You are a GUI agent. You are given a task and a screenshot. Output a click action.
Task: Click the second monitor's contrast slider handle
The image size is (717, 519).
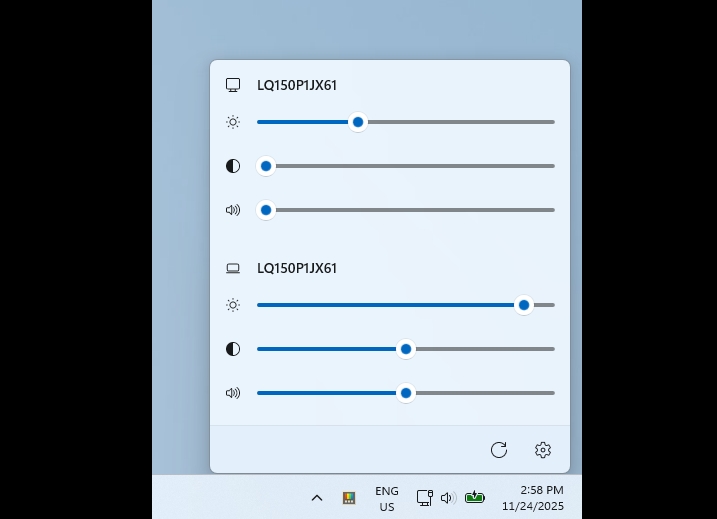click(405, 349)
